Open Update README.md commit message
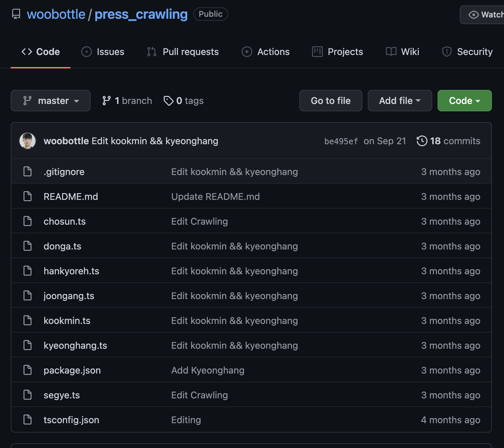Screen dimensions: 504x448 215,197
